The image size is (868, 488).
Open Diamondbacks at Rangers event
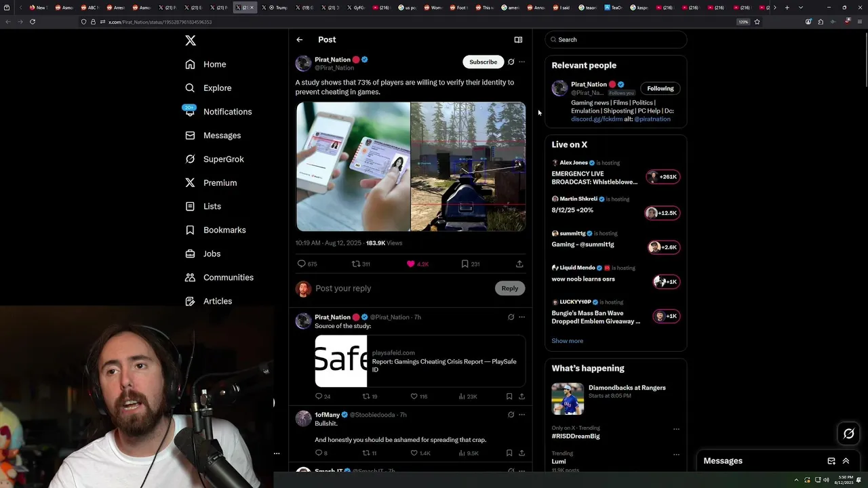point(616,399)
